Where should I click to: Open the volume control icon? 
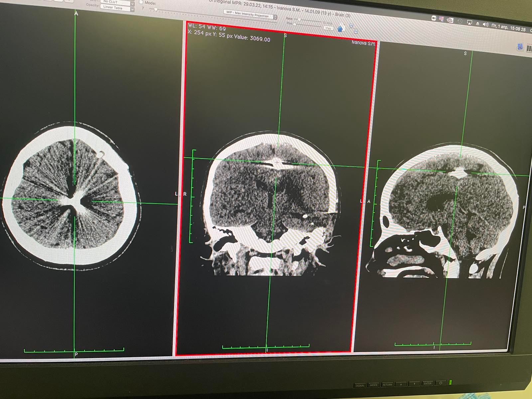tap(485, 25)
